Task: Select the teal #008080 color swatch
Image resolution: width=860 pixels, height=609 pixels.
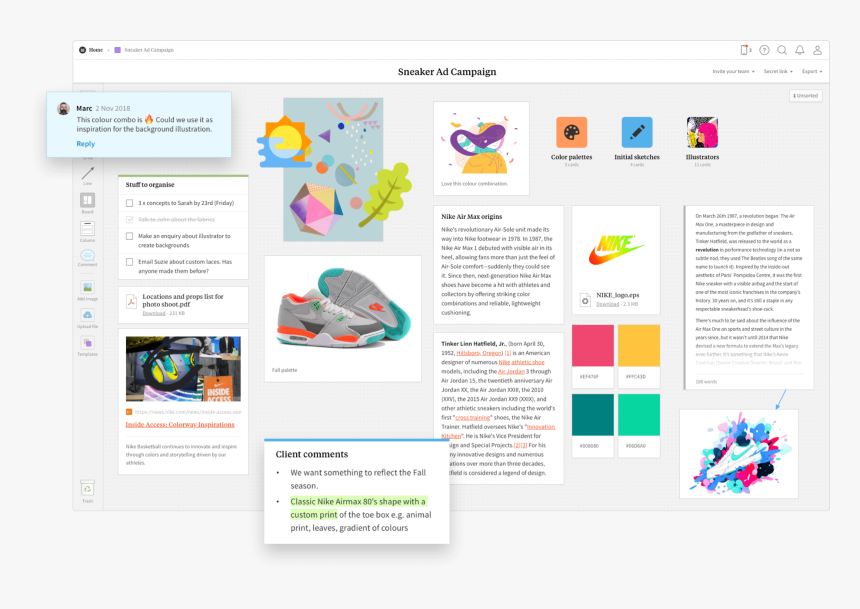Action: pos(592,415)
